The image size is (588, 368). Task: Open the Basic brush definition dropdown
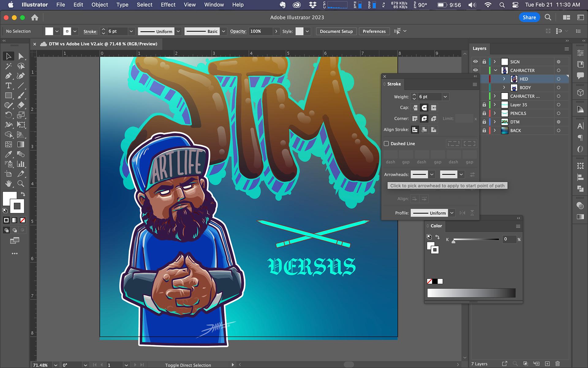[x=224, y=31]
